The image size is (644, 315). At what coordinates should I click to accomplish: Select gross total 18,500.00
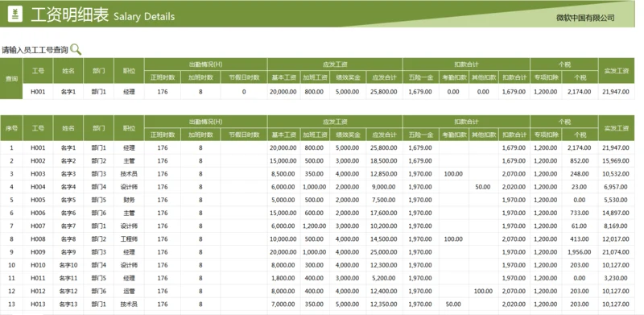(x=384, y=161)
